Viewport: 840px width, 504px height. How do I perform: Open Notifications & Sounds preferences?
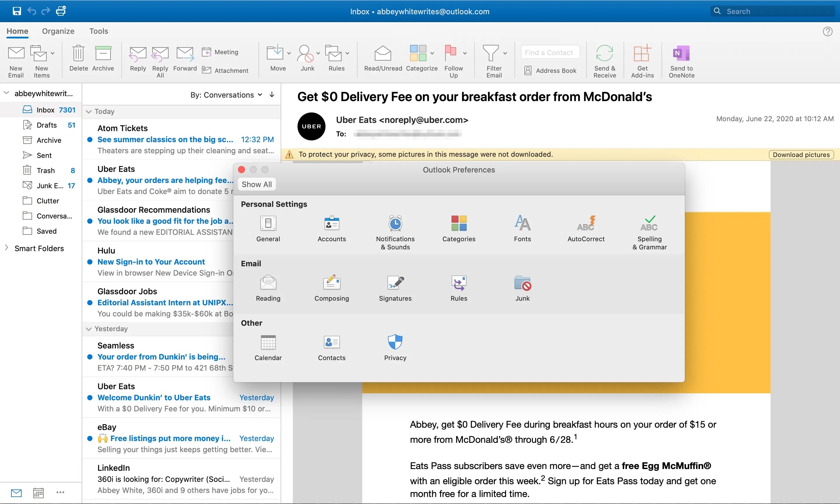pyautogui.click(x=395, y=223)
